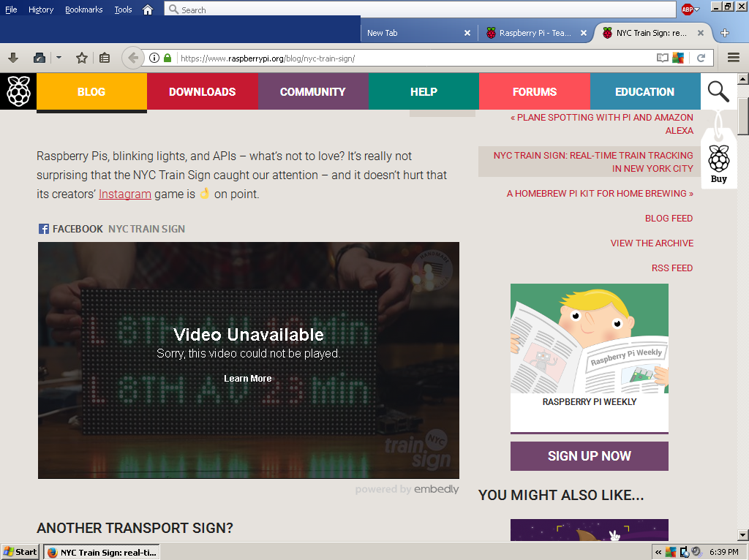Click page scrollbar down arrow
749x560 pixels.
click(743, 535)
